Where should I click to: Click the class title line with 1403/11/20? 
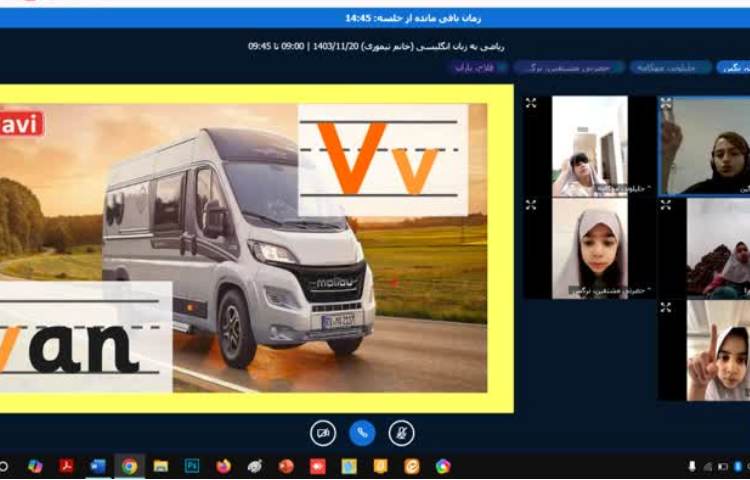point(376,46)
